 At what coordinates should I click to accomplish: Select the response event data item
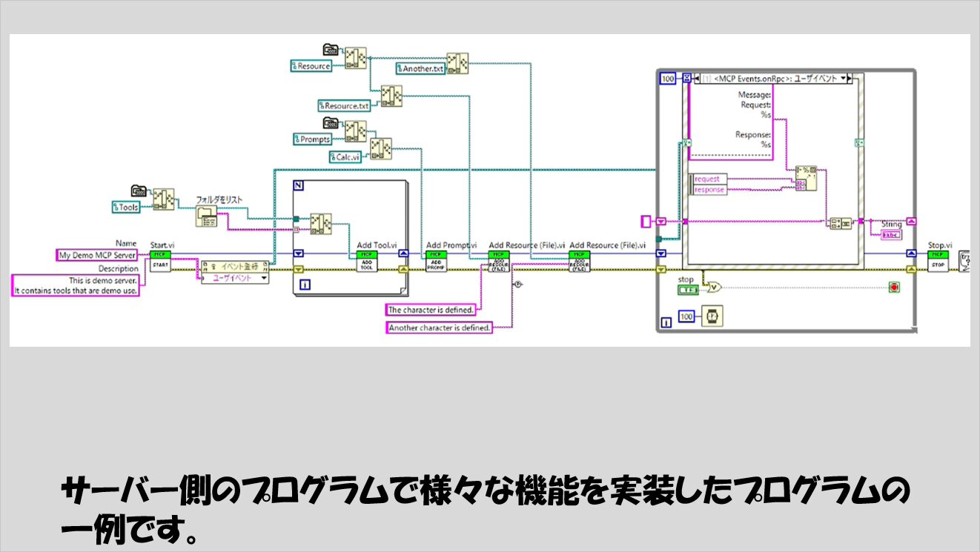(709, 190)
